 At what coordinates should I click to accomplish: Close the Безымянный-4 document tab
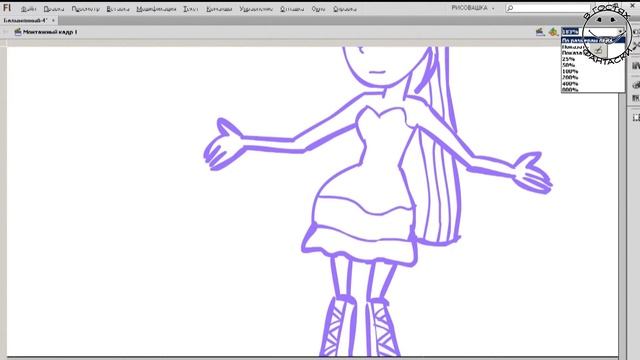tap(53, 20)
